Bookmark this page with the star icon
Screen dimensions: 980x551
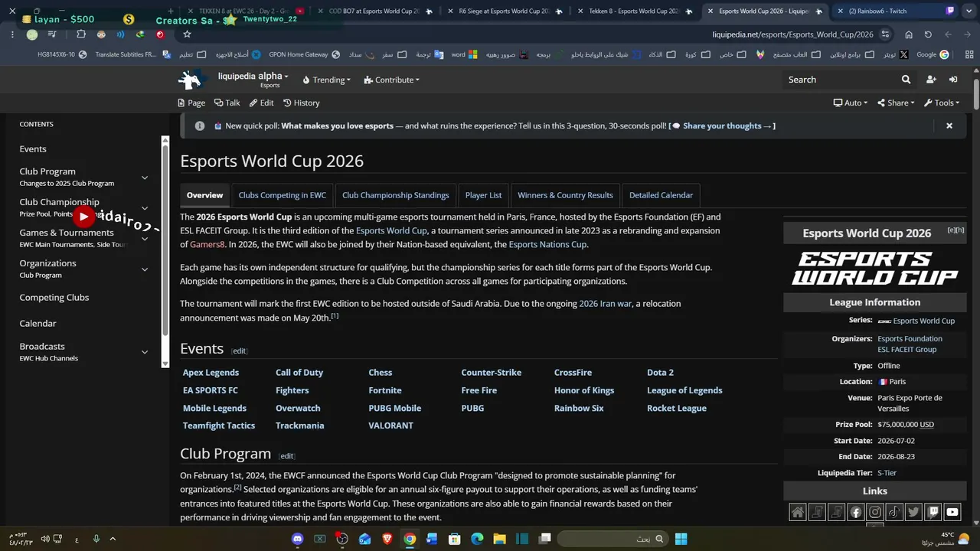coord(187,34)
